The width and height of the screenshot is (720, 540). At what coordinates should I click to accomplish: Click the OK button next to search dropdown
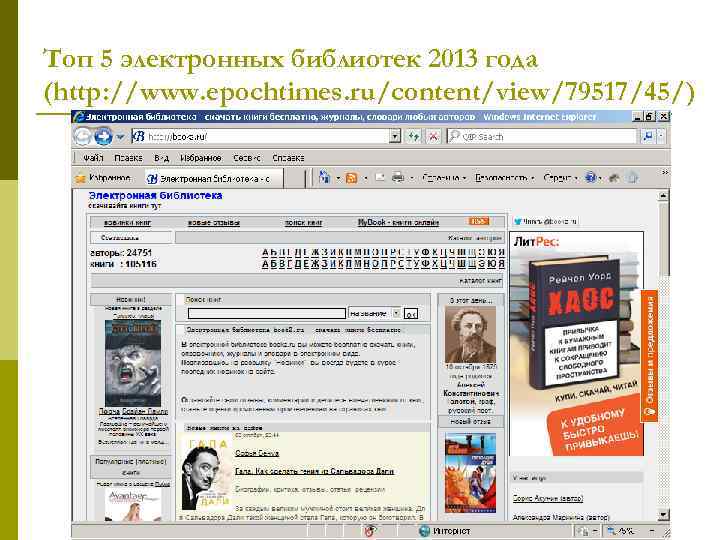[x=411, y=314]
